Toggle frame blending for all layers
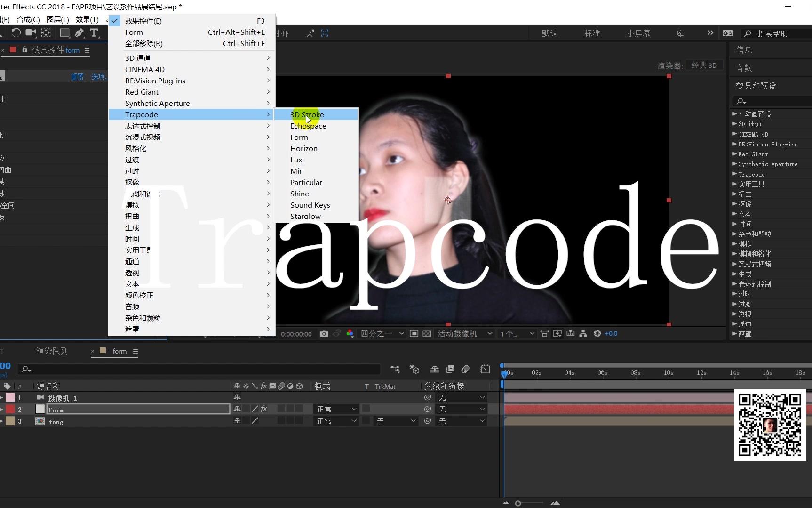 [450, 369]
